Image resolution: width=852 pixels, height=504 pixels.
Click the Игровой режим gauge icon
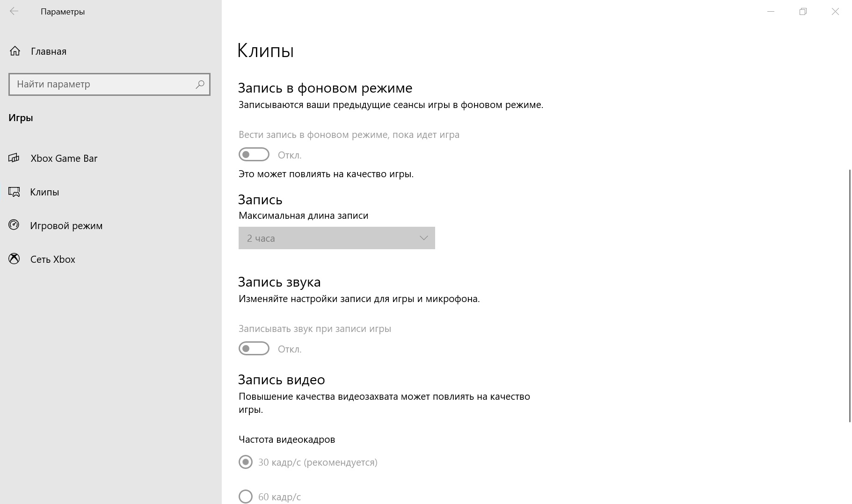click(x=14, y=225)
